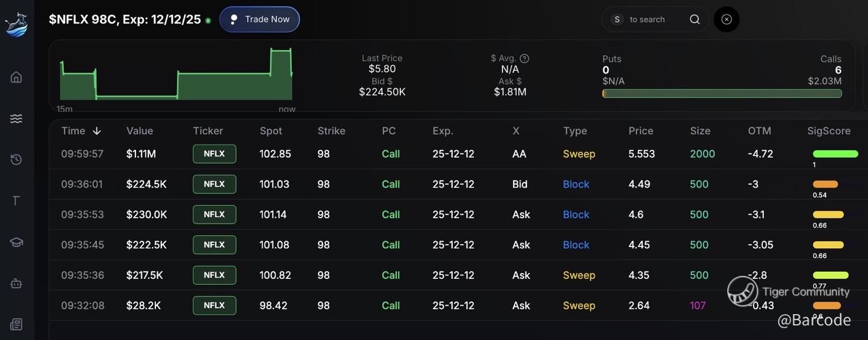Click the SigScore column header
Viewport: 868px width, 340px height.
click(x=829, y=131)
